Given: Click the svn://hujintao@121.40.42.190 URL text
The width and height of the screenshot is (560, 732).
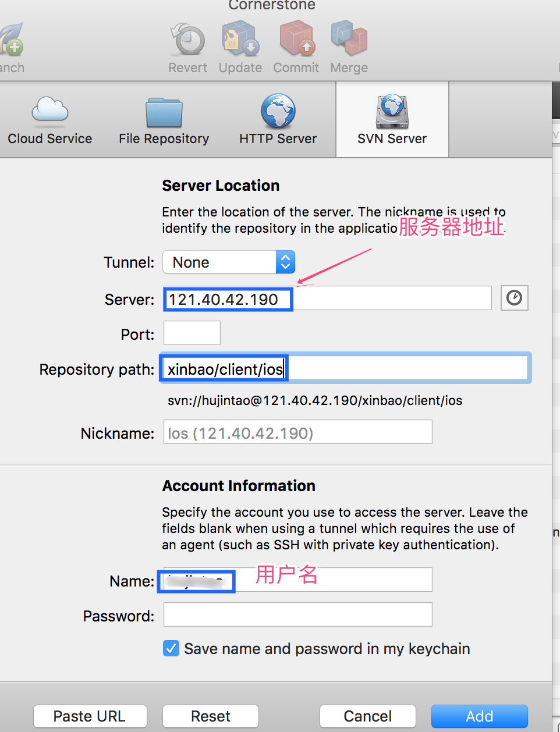Looking at the screenshot, I should pos(315,400).
